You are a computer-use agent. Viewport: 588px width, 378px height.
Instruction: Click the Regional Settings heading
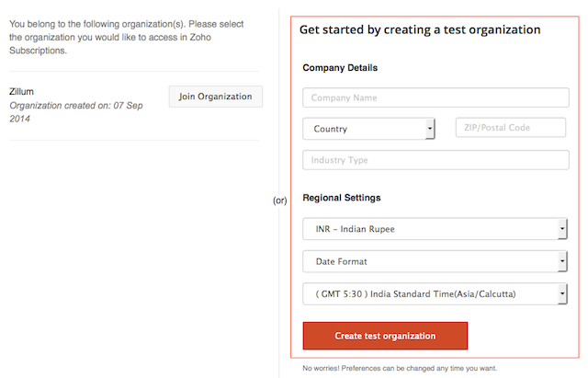(342, 198)
